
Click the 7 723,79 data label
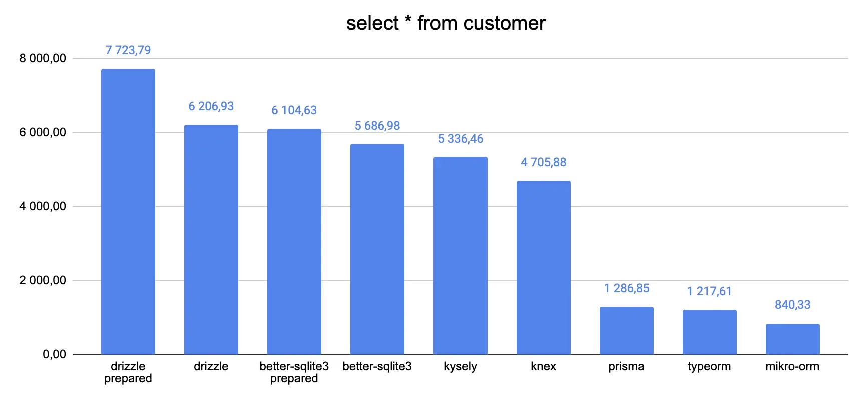pos(128,50)
